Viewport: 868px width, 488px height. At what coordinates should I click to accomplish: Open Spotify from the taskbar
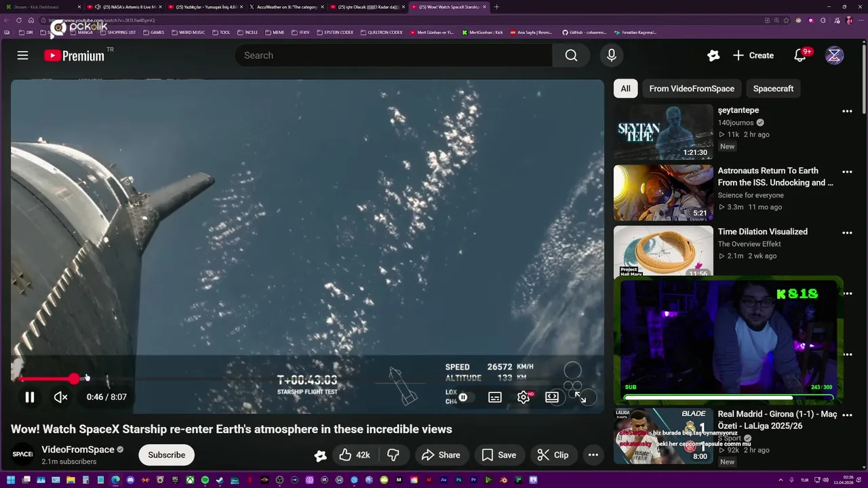(x=205, y=480)
